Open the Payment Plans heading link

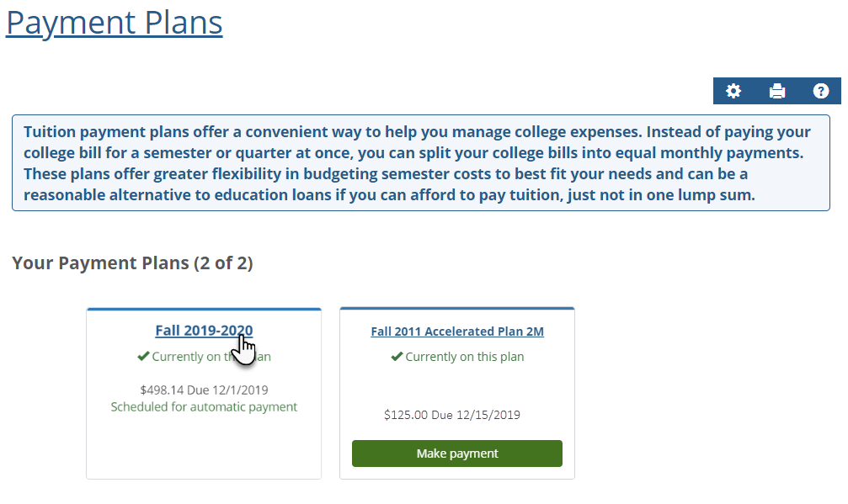click(115, 23)
